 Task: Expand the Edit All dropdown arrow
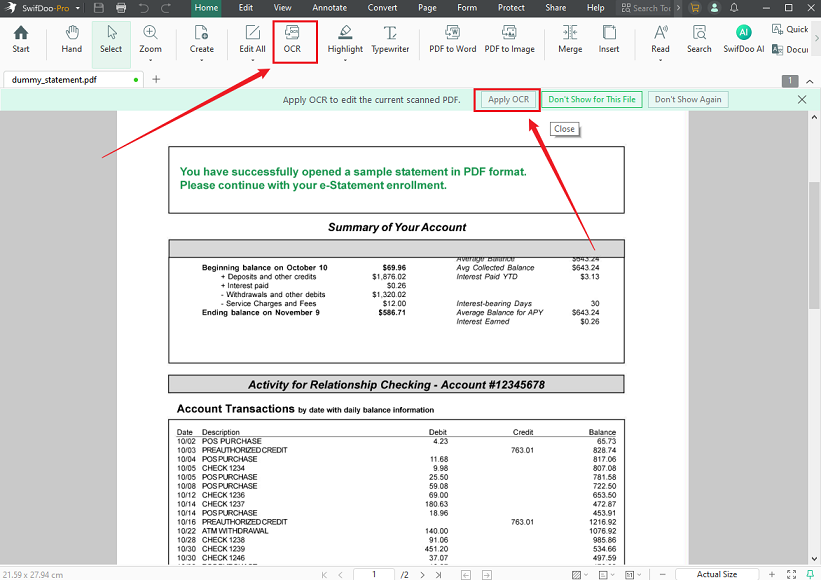[252, 60]
